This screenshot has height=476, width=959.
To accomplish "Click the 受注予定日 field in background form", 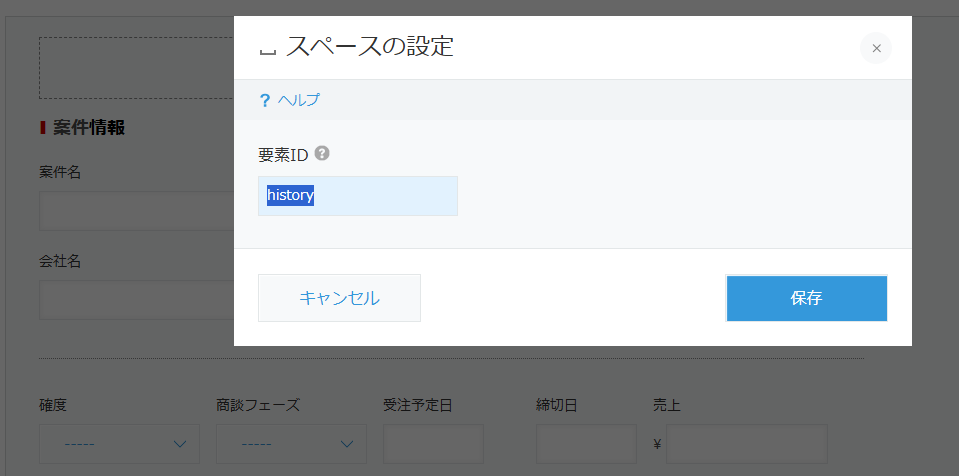I will pyautogui.click(x=434, y=444).
